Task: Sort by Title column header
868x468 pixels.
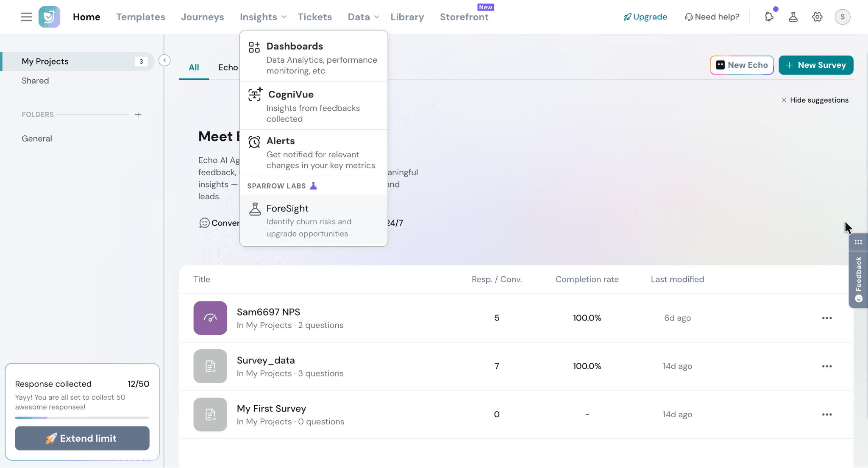Action: coord(202,279)
